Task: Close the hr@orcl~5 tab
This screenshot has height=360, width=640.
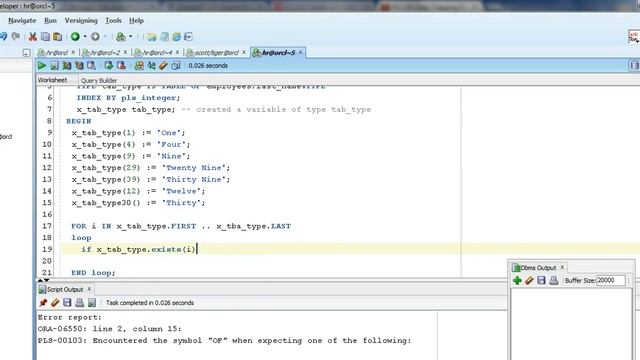Action: tap(300, 52)
